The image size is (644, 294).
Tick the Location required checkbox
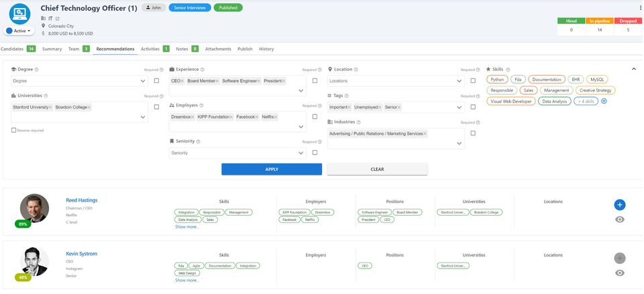473,81
